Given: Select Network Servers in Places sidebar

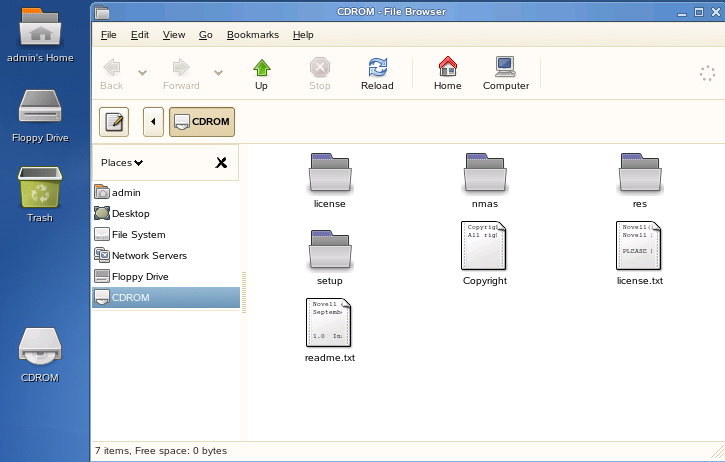Looking at the screenshot, I should pos(166,255).
